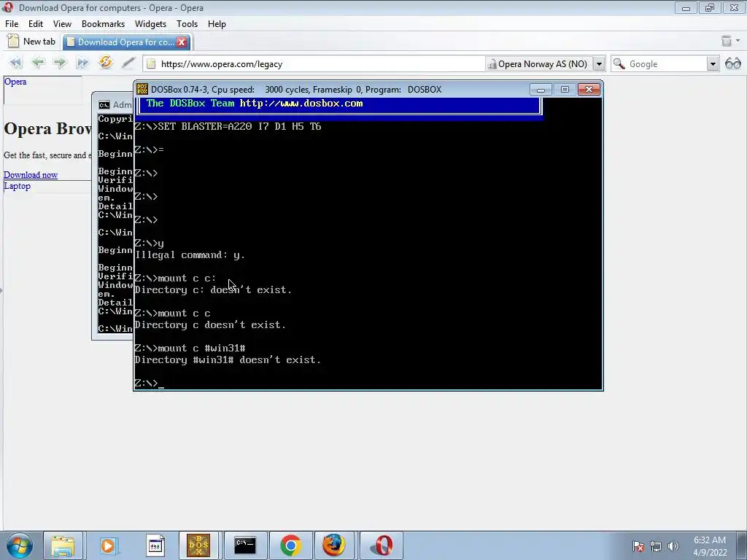Open Windows Media Player from taskbar

[108, 545]
